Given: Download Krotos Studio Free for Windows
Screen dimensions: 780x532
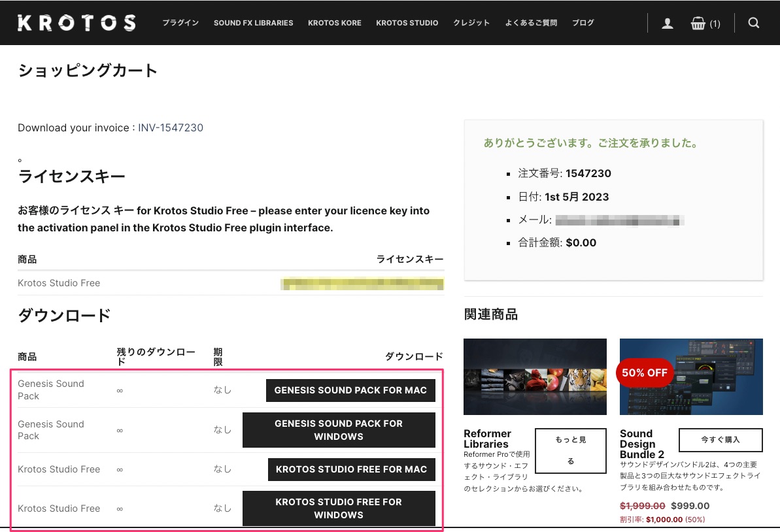Looking at the screenshot, I should click(339, 508).
